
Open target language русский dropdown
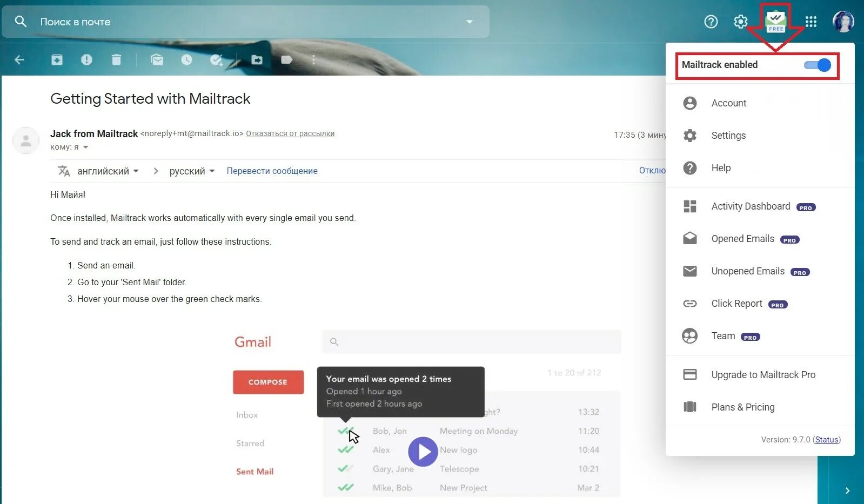click(x=192, y=171)
